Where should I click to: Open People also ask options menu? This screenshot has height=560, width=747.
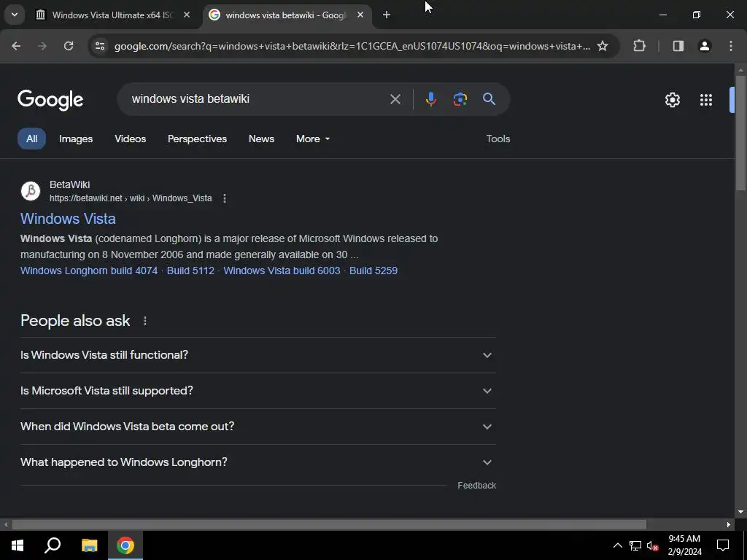tap(145, 321)
